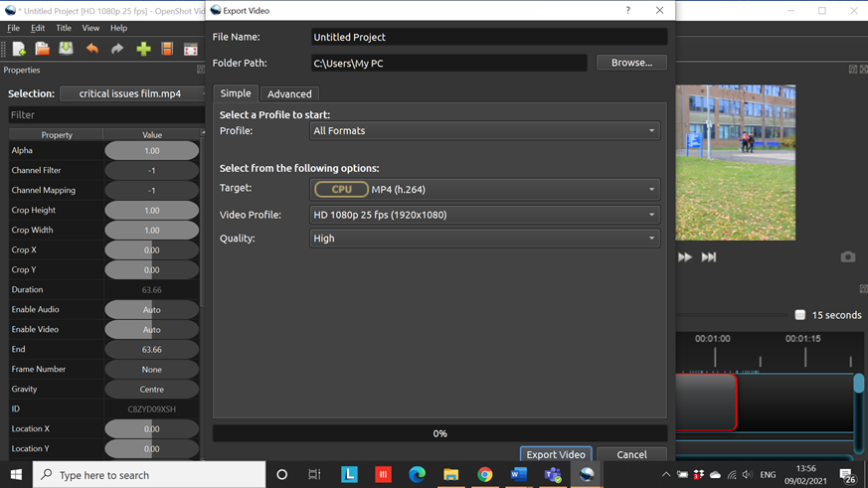Open the Selection dropdown critical issues film.mp4
The width and height of the screenshot is (868, 488).
point(132,93)
